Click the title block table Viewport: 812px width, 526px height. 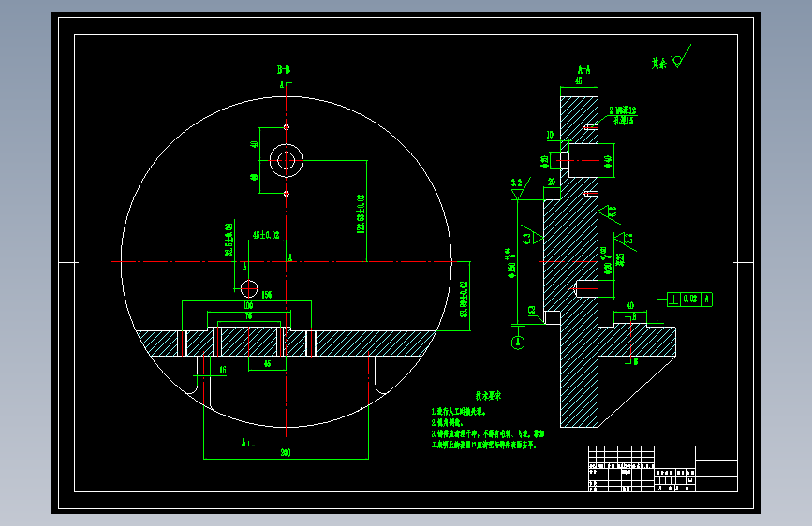click(x=663, y=469)
